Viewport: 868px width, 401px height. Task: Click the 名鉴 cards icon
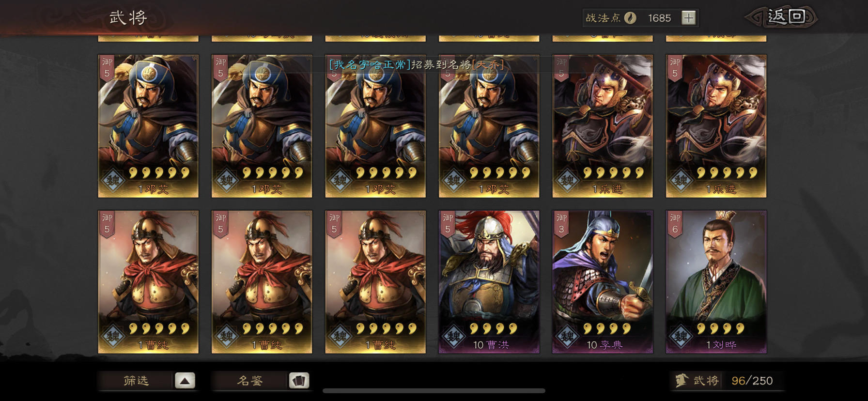299,381
